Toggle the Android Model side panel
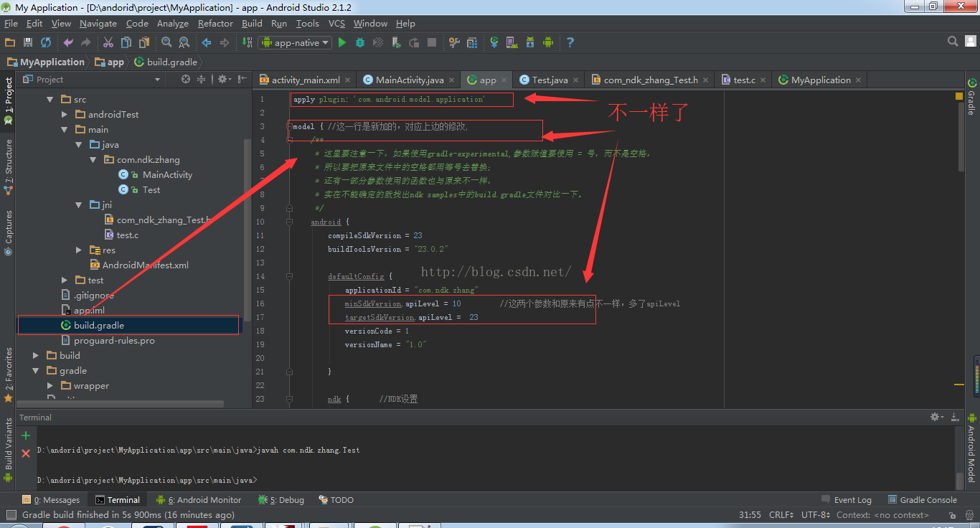 tap(971, 448)
